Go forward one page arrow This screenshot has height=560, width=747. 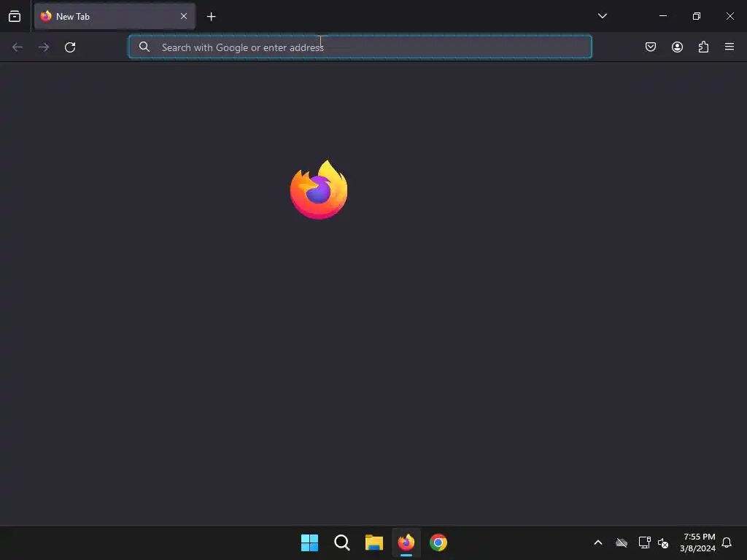[x=44, y=47]
